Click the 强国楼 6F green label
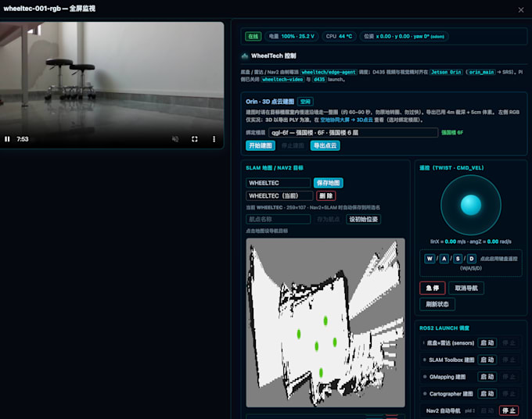 [452, 133]
